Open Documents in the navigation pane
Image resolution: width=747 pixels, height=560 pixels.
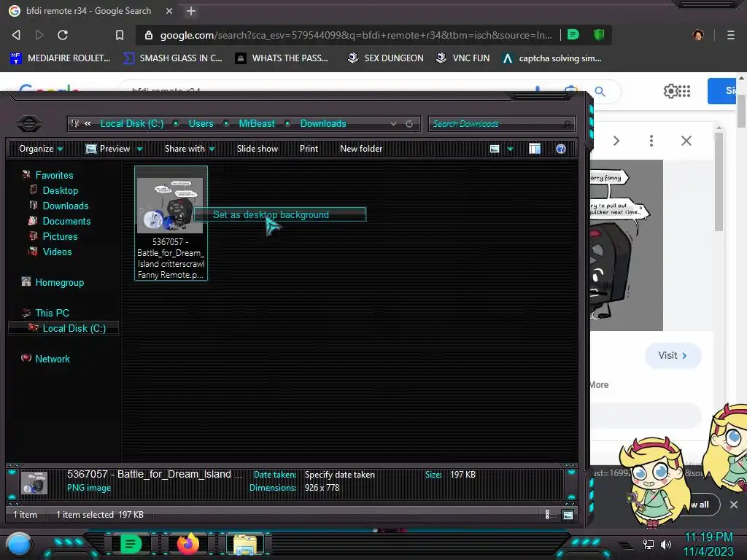pos(66,221)
